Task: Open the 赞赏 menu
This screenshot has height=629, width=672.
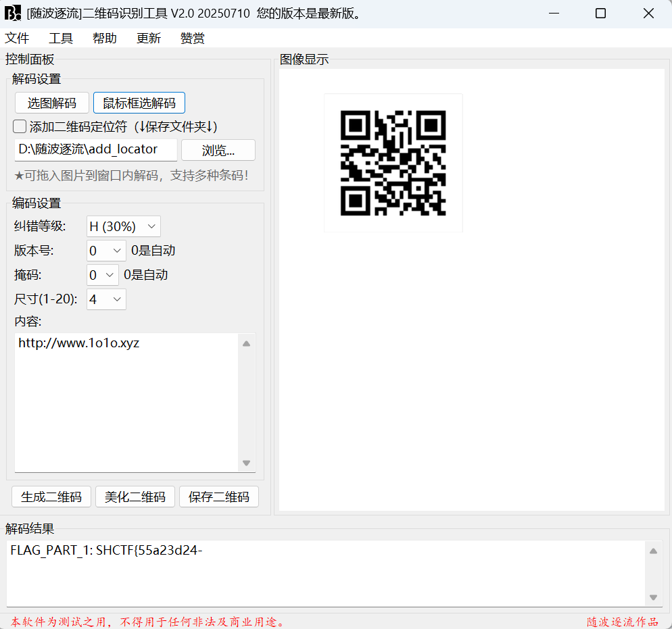Action: pyautogui.click(x=193, y=39)
